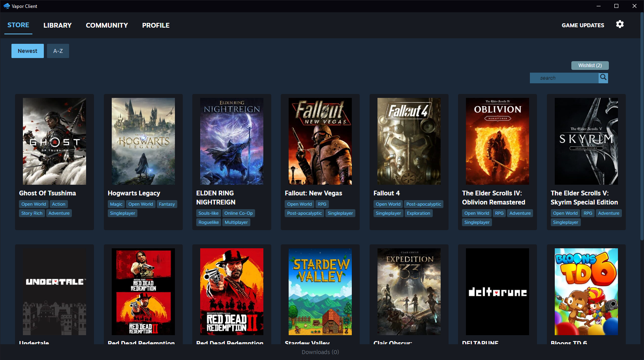Click the Vapor Client app icon

point(6,6)
